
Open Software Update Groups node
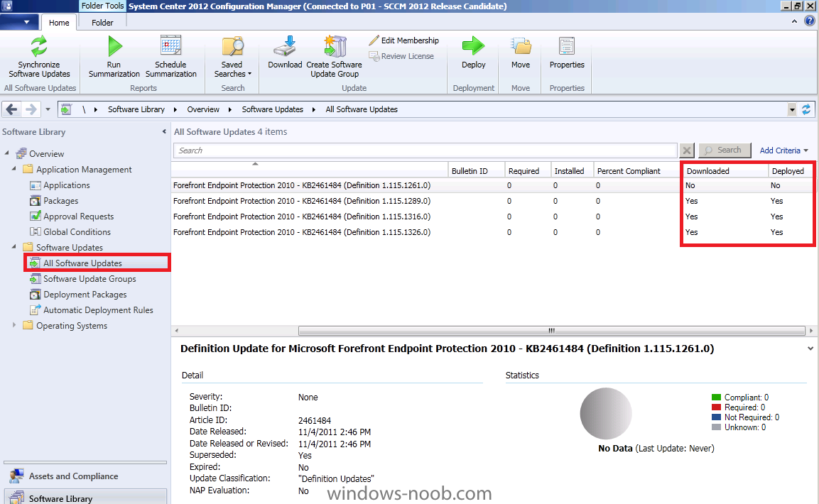[83, 279]
